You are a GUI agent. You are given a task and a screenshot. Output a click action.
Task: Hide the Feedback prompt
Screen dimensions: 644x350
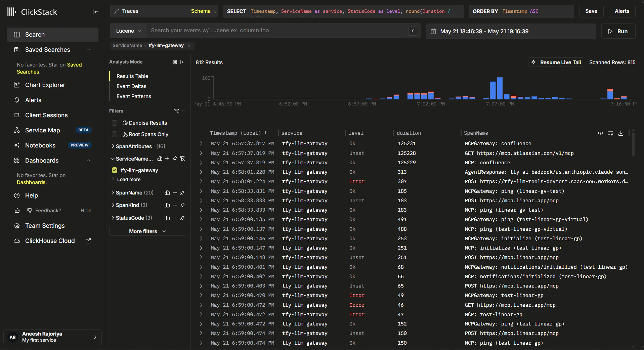pos(86,211)
